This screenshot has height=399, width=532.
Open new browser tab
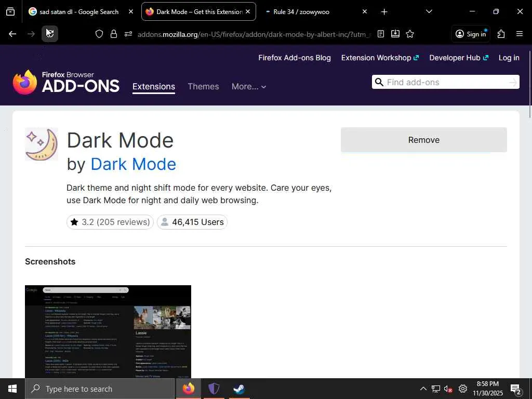pos(384,12)
